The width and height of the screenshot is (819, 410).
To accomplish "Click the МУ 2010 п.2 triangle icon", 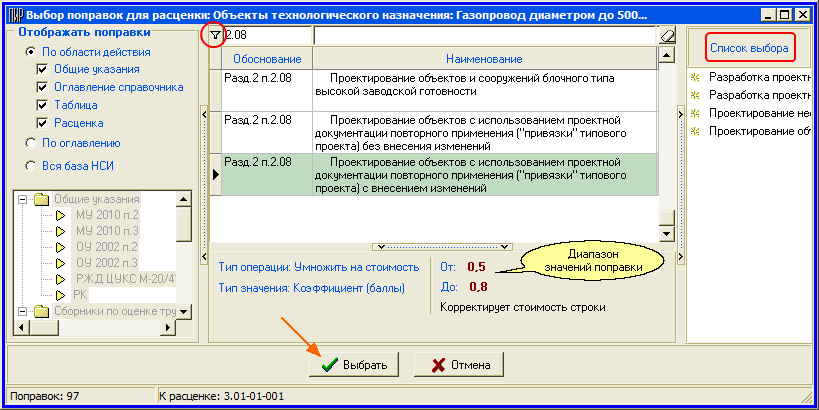I will pos(60,215).
